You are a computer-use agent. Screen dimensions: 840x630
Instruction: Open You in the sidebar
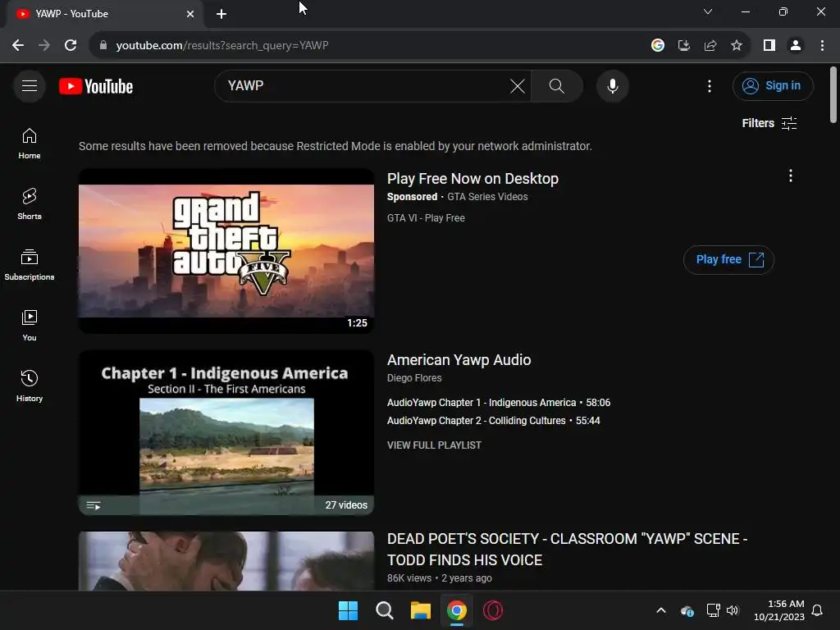tap(30, 325)
